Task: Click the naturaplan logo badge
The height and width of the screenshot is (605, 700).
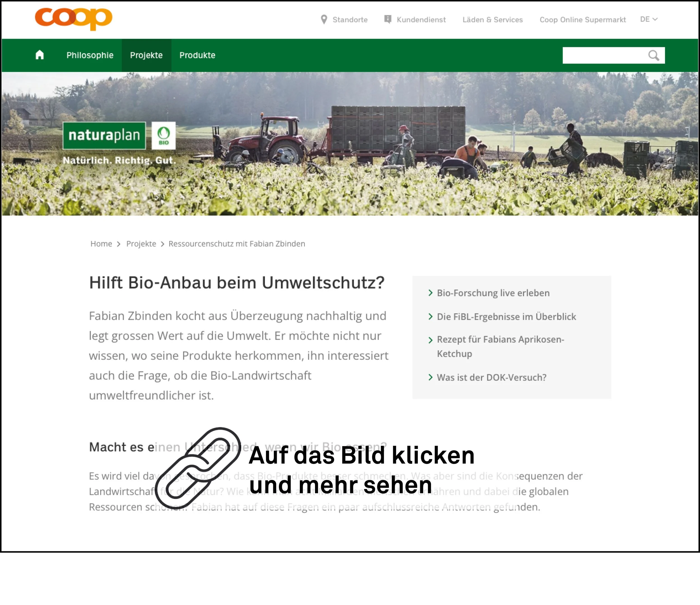Action: tap(104, 135)
